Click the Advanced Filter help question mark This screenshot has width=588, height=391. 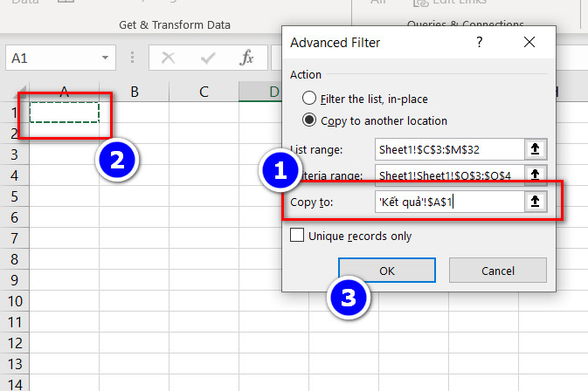coord(479,42)
